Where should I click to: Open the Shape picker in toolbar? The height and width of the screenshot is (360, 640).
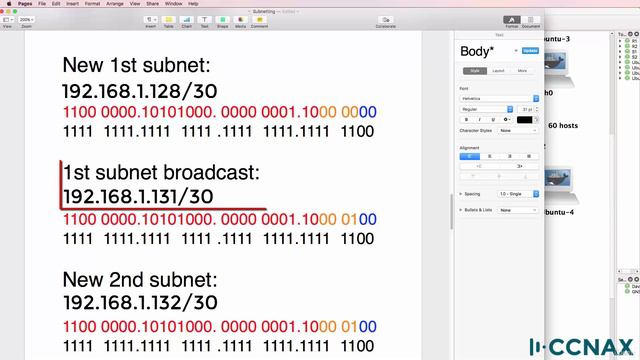coord(222,20)
